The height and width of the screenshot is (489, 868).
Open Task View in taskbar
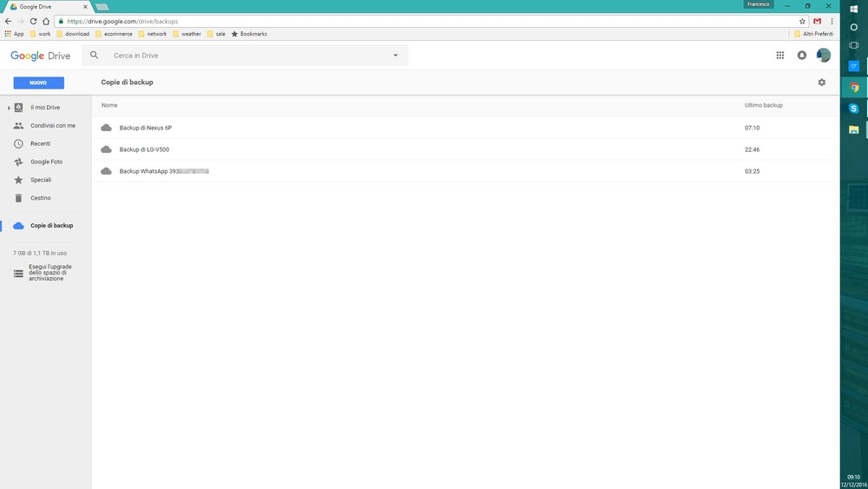pyautogui.click(x=853, y=45)
